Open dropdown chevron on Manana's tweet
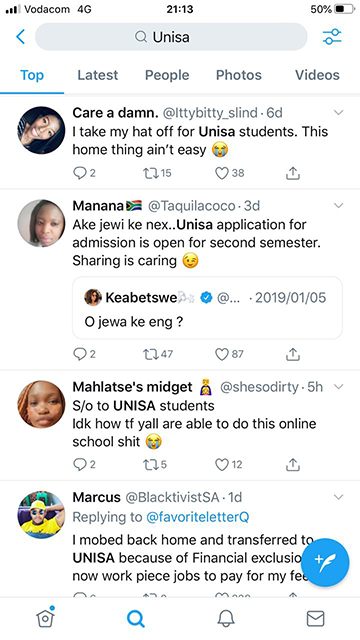This screenshot has width=360, height=640. [339, 206]
